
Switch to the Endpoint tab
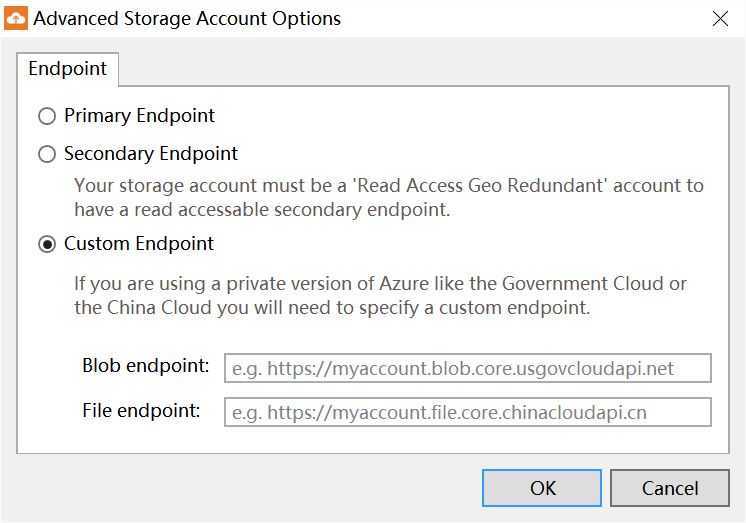68,69
